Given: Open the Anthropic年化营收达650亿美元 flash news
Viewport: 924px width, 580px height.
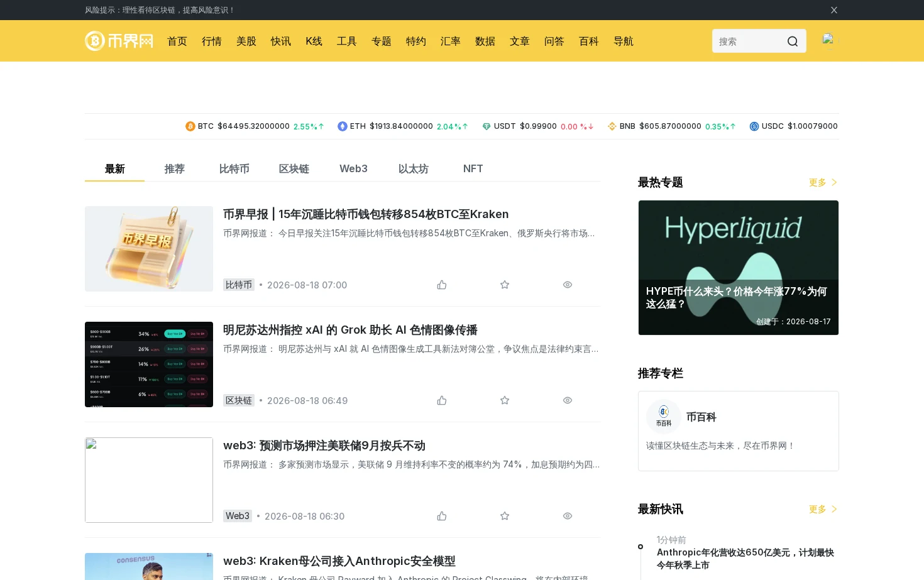Looking at the screenshot, I should (x=745, y=559).
